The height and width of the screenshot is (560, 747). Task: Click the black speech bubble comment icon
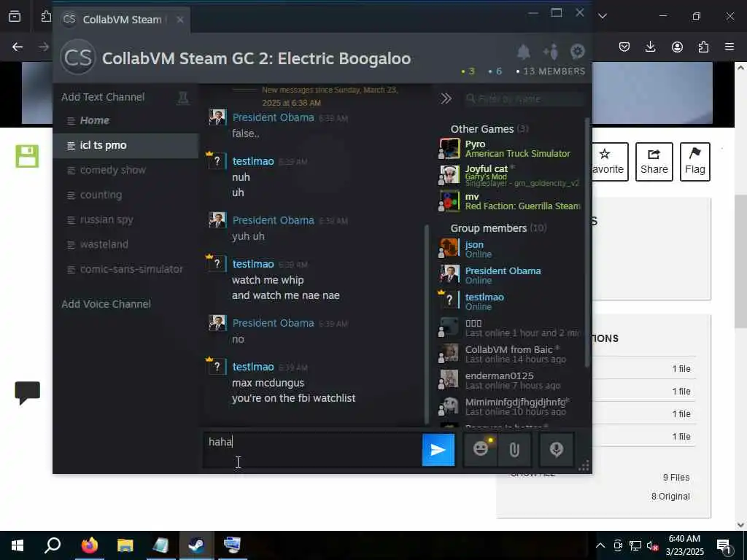click(27, 393)
